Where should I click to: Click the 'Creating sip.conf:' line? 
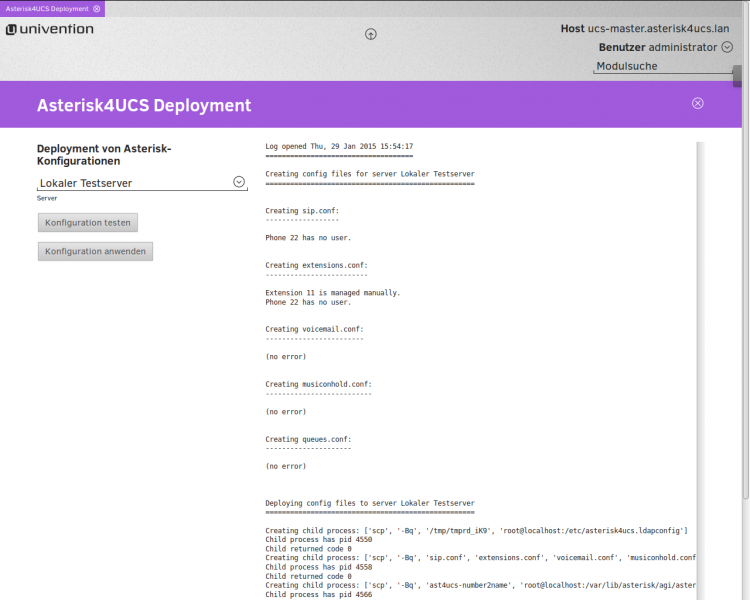click(302, 211)
